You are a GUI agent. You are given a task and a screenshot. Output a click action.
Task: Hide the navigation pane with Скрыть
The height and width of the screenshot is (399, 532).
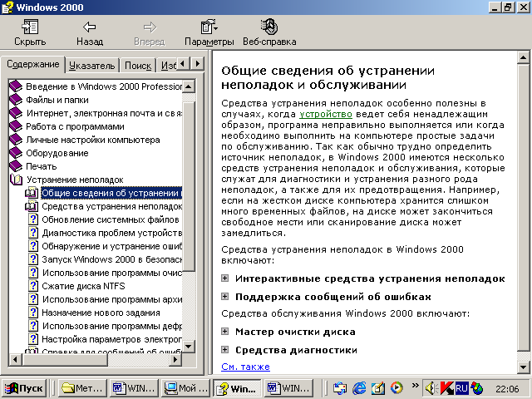pyautogui.click(x=30, y=32)
